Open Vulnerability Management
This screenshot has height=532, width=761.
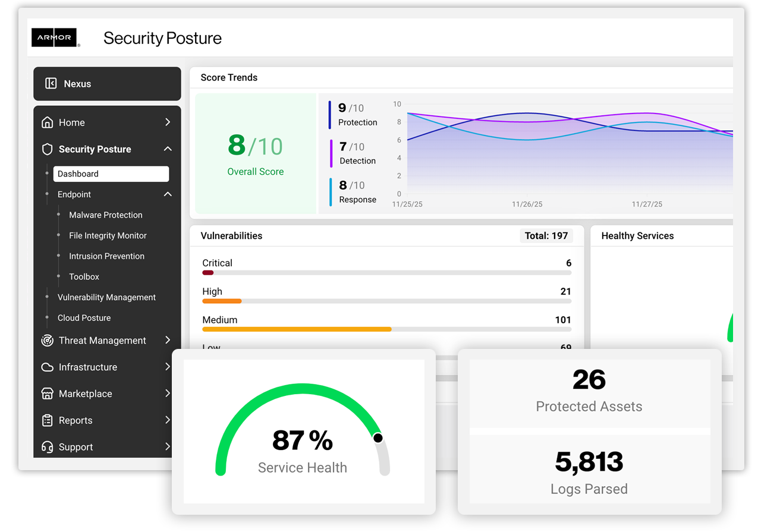tap(106, 297)
